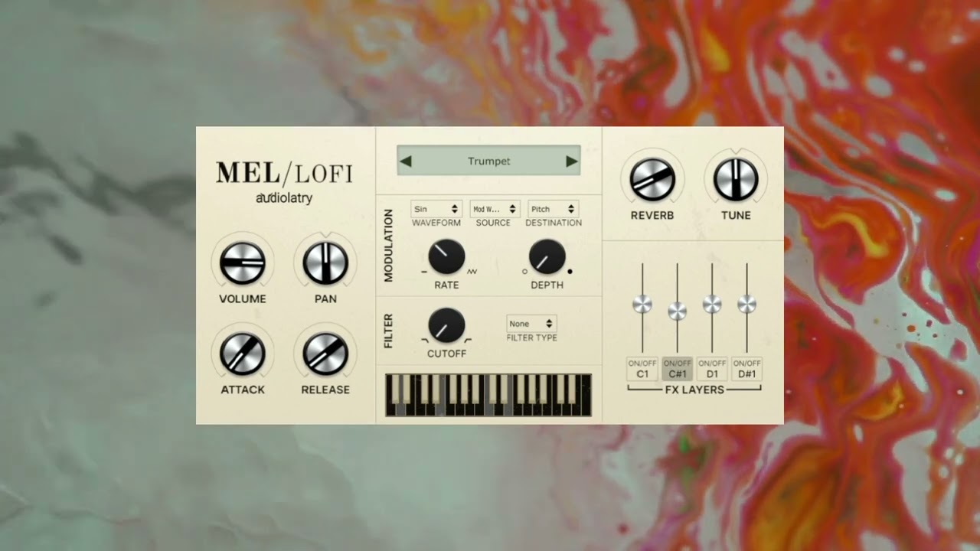Click the audiolatry brand text
This screenshot has width=980, height=551.
coord(284,198)
